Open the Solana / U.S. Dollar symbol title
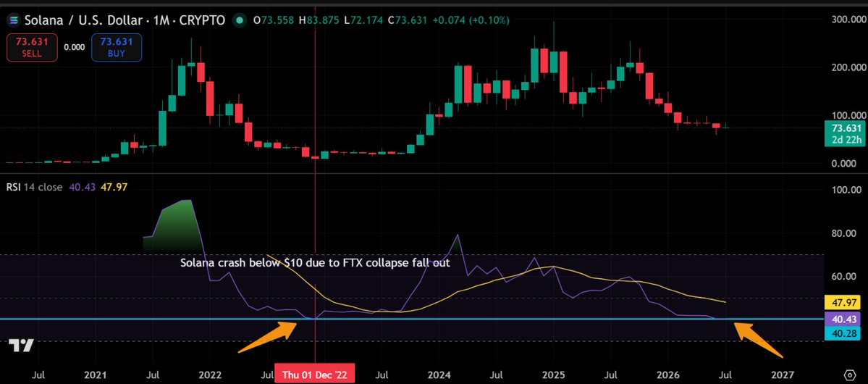This screenshot has width=868, height=384. click(x=125, y=20)
